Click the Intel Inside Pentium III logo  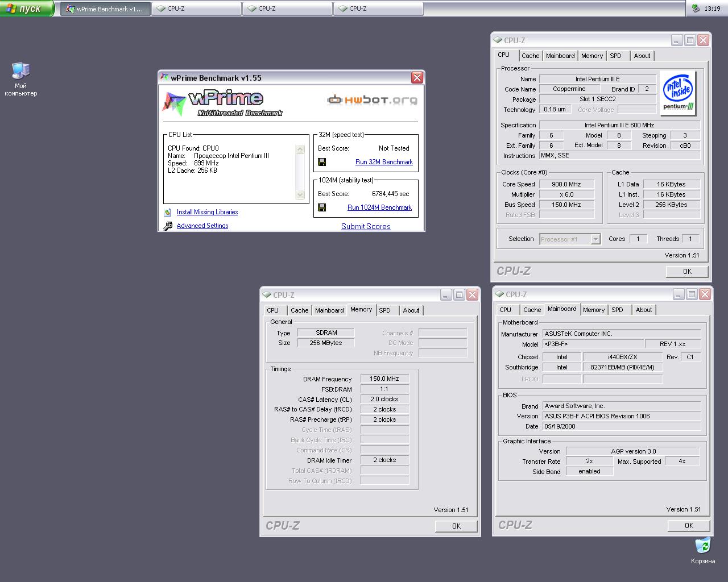click(679, 93)
